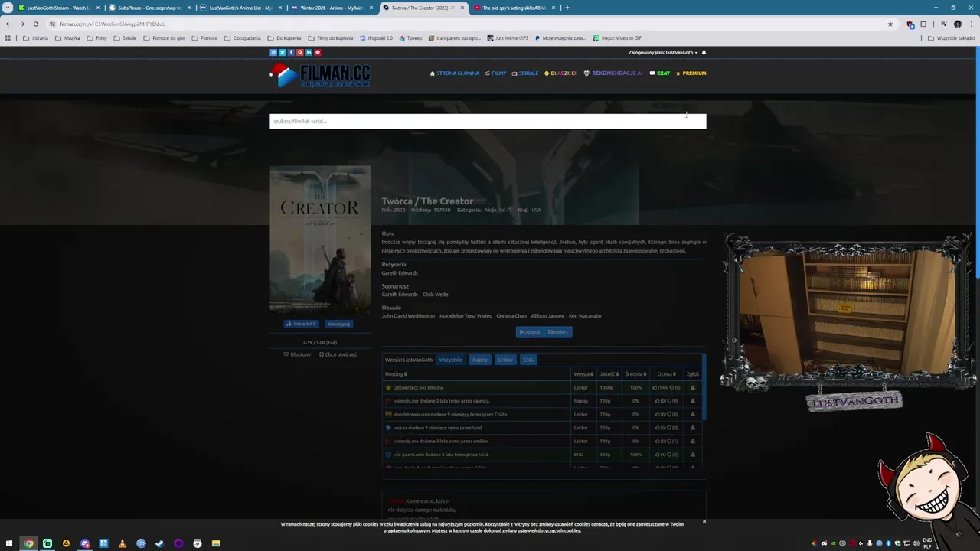980x551 pixels.
Task: Toggle Chcę obejrzeć watchlist bookmark
Action: tap(338, 354)
